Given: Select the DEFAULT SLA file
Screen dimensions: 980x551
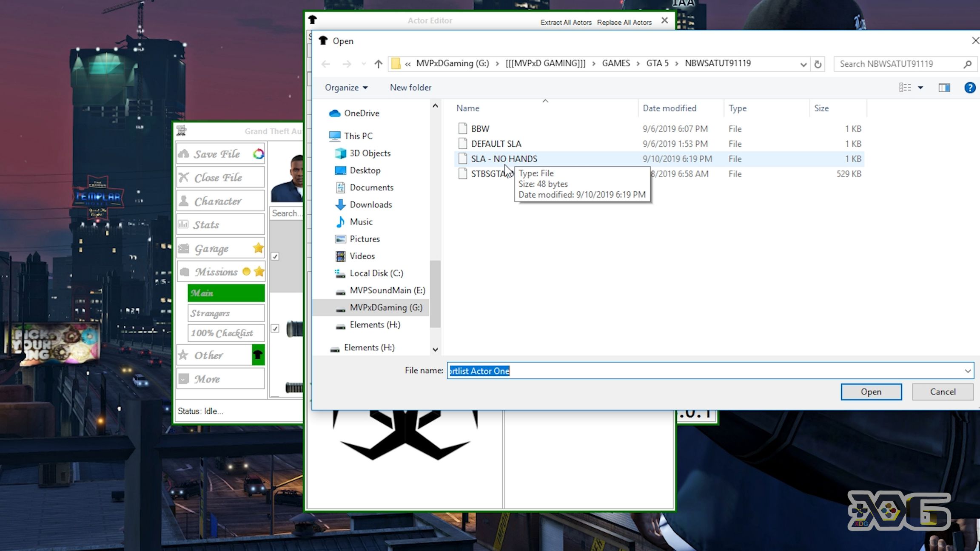Looking at the screenshot, I should 659,144.
